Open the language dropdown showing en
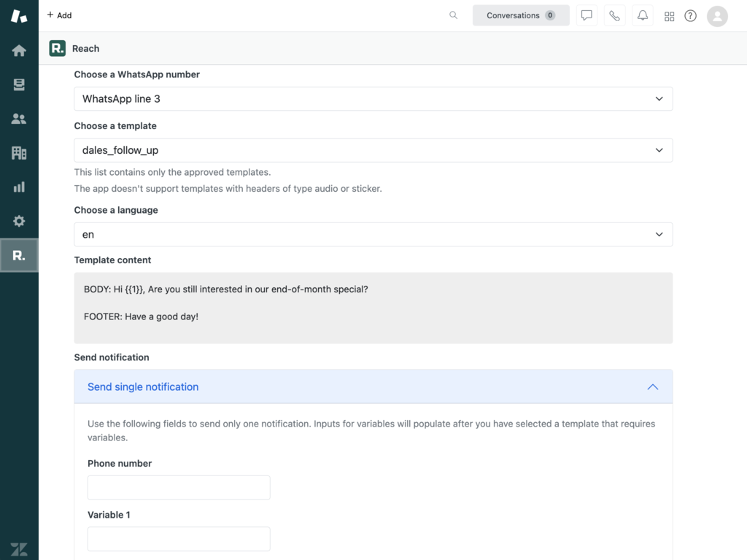747x560 pixels. point(373,235)
